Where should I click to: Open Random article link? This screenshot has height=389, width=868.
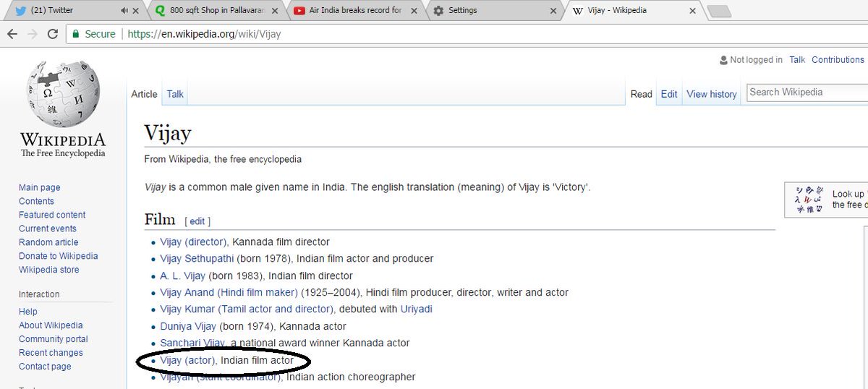click(48, 242)
